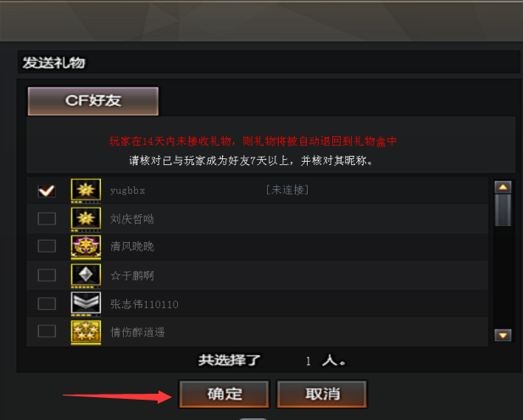This screenshot has height=420, width=523.
Task: Click the rank badge icon beside 刘庆哲呦
Action: point(86,219)
